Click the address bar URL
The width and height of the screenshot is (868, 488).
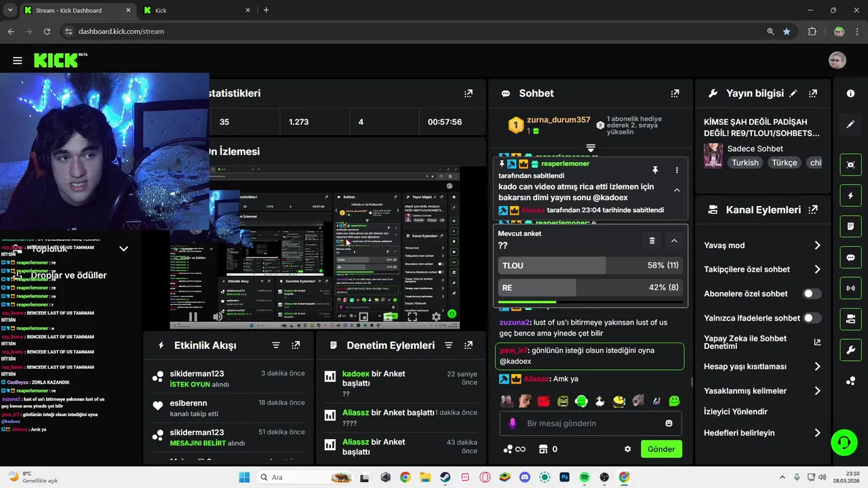tap(121, 31)
